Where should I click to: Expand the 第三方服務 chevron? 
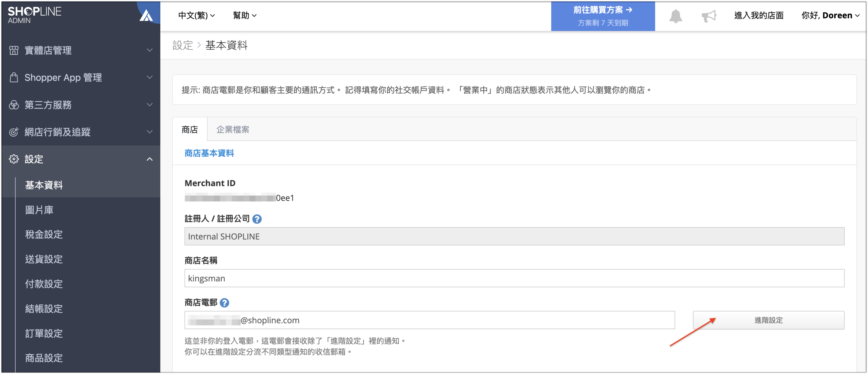150,105
